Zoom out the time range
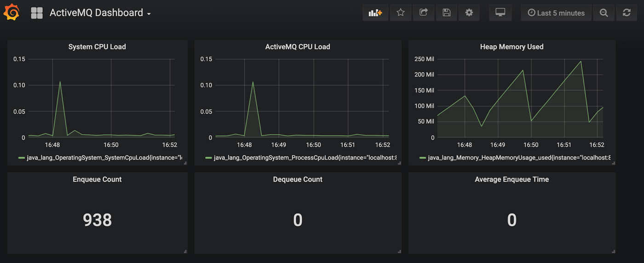Screen dimensions: 644x263 click(x=604, y=13)
